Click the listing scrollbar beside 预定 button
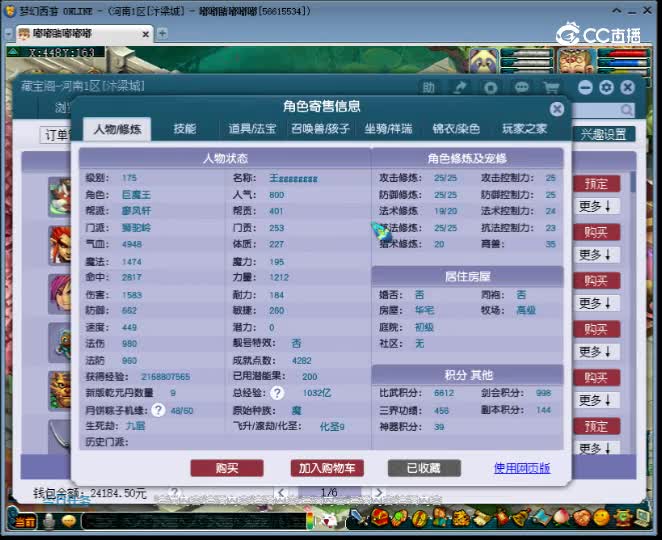Viewport: 662px width, 540px height. point(633,182)
